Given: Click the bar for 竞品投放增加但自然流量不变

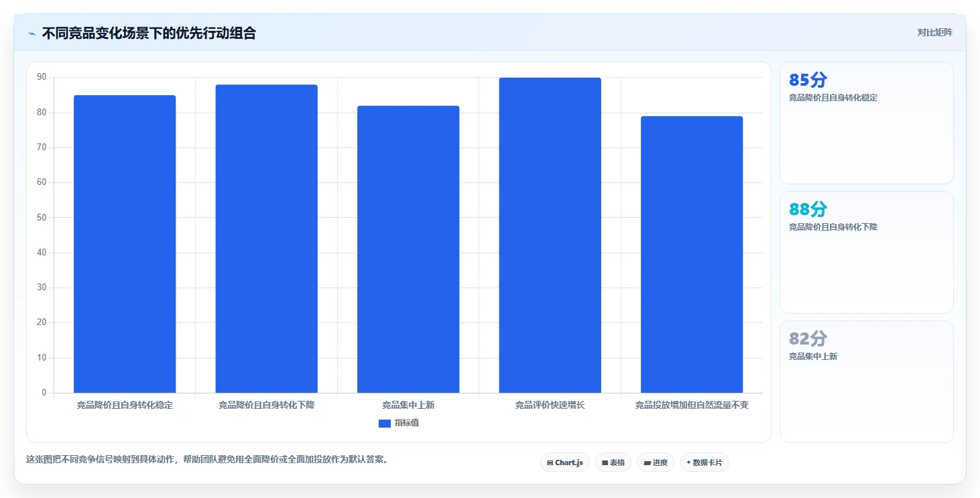Looking at the screenshot, I should coord(692,255).
